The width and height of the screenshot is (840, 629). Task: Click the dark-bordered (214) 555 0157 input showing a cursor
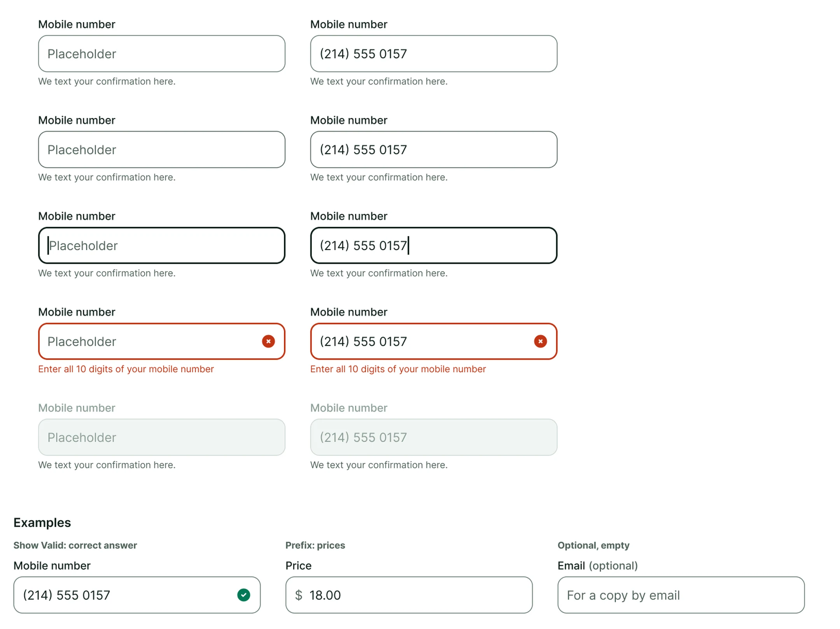pyautogui.click(x=433, y=245)
